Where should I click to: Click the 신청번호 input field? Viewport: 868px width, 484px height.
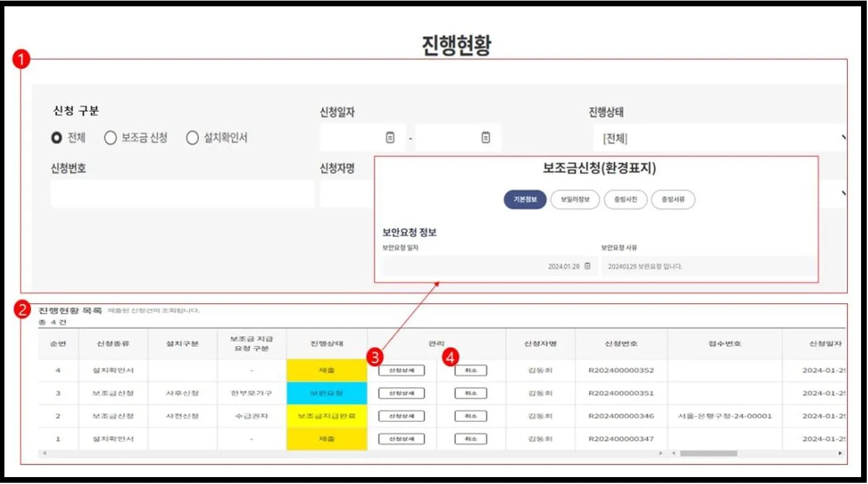coord(183,194)
